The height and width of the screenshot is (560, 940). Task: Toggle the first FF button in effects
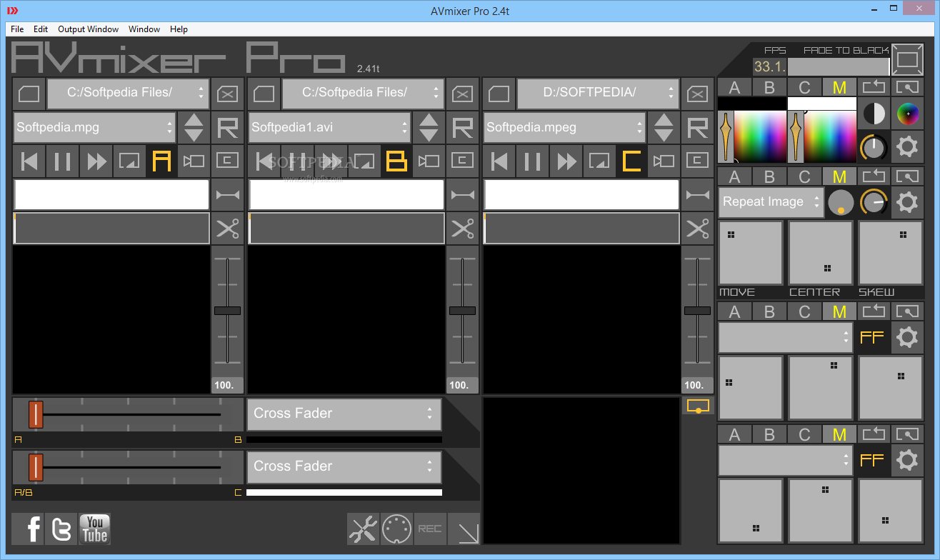tap(872, 337)
